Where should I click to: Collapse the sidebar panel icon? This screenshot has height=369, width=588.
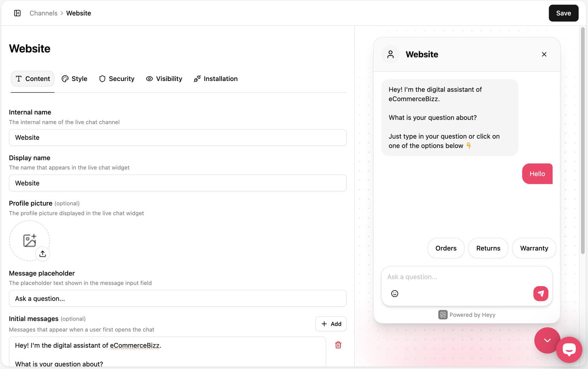tap(17, 13)
